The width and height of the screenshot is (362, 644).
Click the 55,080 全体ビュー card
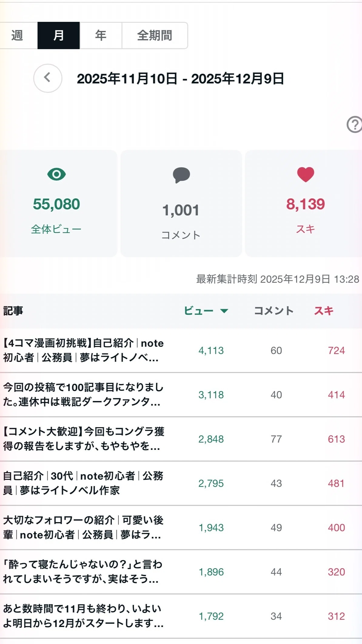tap(58, 204)
